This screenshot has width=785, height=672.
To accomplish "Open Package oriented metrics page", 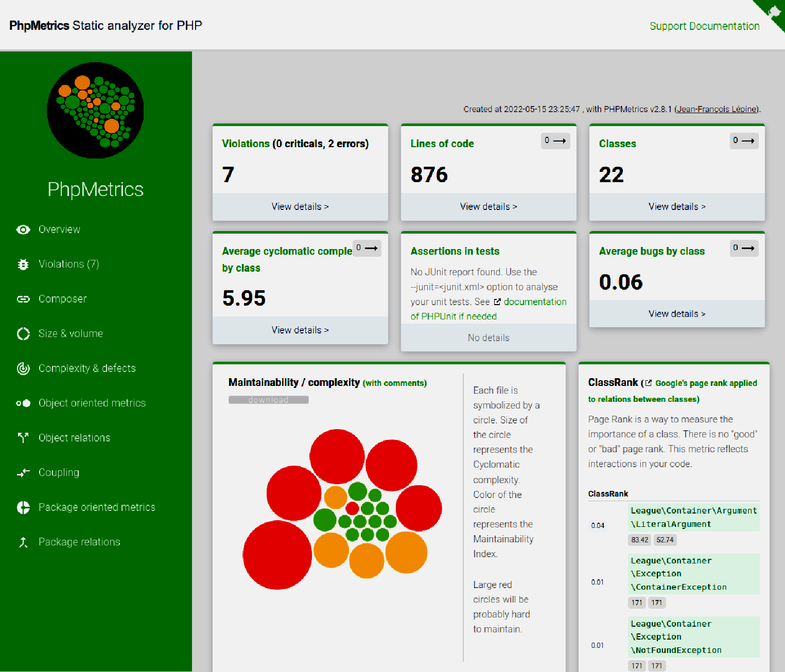I will coord(97,507).
